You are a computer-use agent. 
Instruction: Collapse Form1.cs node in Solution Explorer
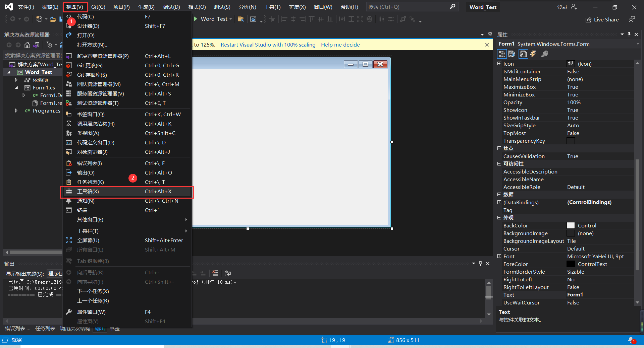click(x=16, y=88)
